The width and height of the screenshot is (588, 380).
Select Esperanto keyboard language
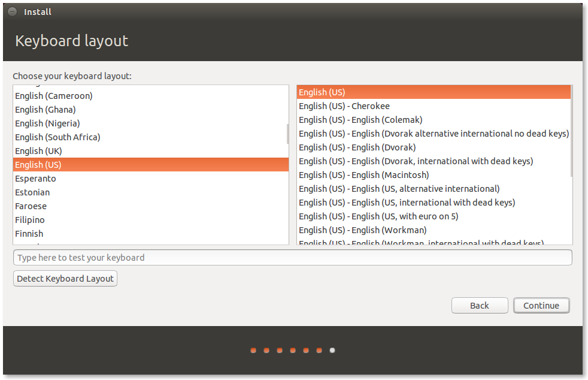(150, 179)
